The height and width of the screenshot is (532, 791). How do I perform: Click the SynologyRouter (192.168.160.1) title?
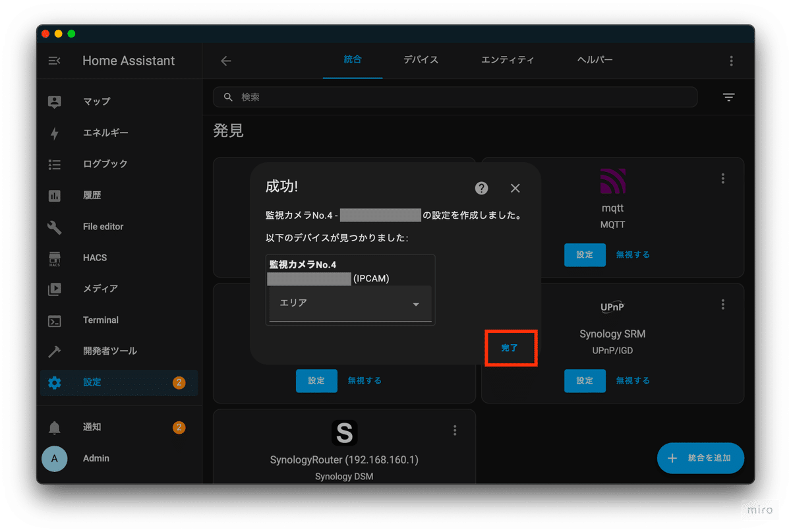click(x=344, y=459)
